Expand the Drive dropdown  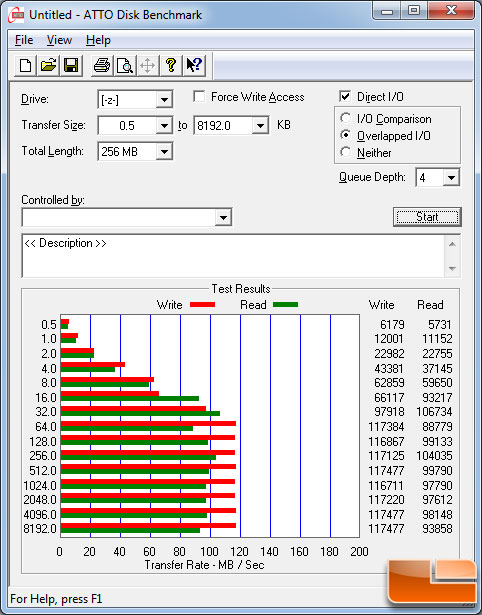pyautogui.click(x=164, y=100)
